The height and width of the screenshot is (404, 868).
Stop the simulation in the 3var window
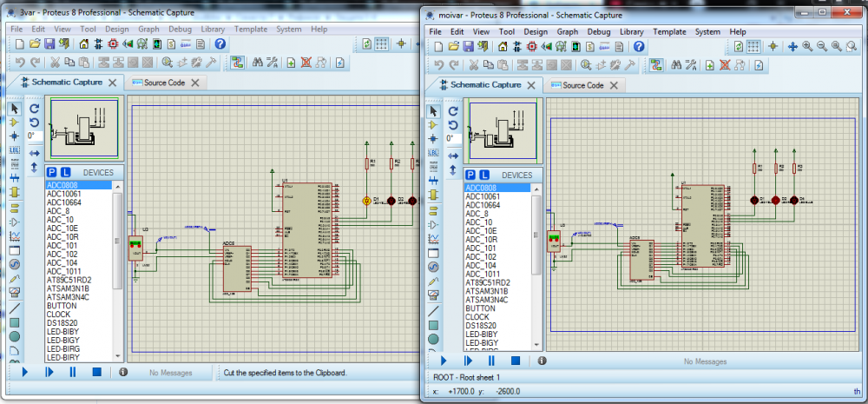click(x=96, y=372)
